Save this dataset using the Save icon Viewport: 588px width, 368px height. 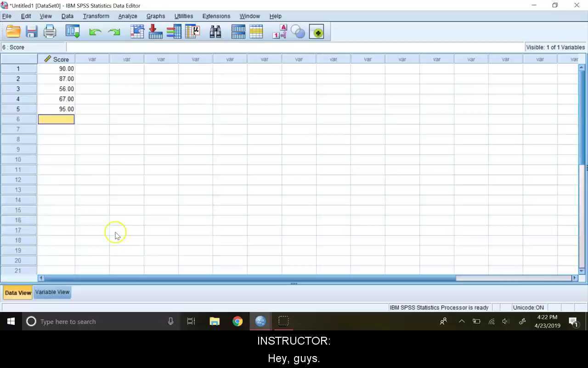31,31
